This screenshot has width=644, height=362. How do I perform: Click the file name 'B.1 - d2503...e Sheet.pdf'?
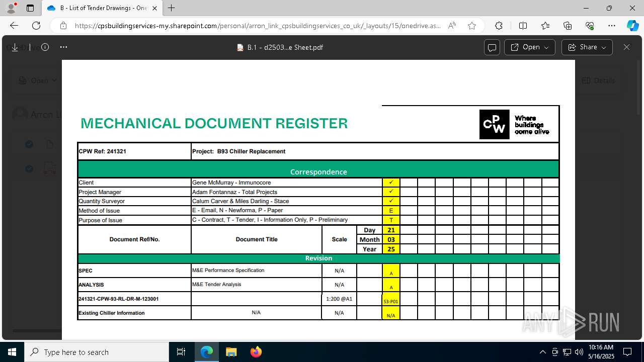285,47
